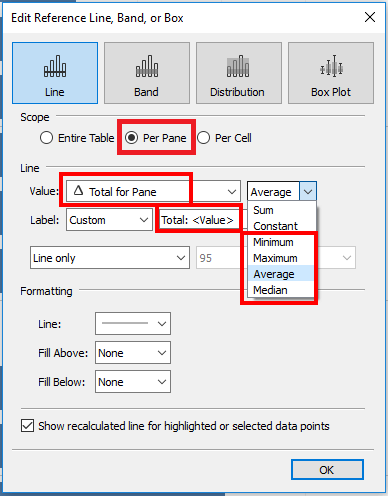
Task: Select Maximum aggregation option
Action: 275,258
